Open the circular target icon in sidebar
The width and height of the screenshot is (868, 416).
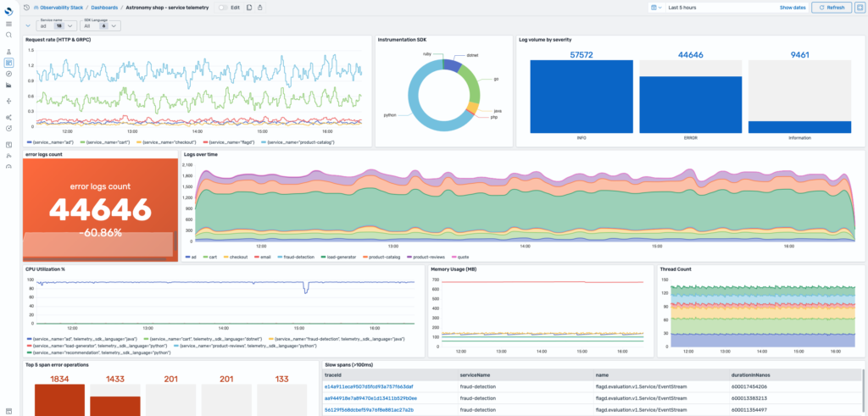pyautogui.click(x=8, y=128)
